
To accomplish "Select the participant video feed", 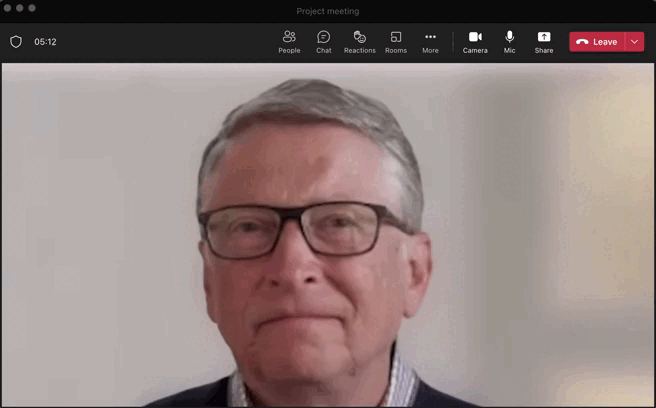I will pyautogui.click(x=328, y=235).
